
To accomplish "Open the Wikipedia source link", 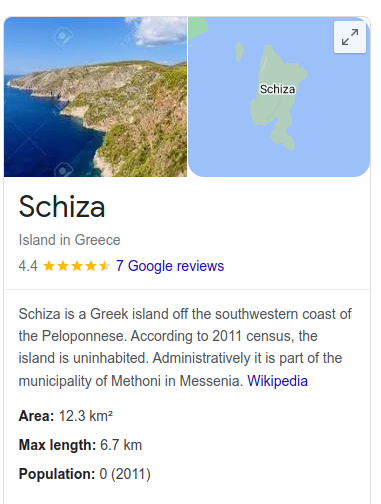I will [x=277, y=381].
